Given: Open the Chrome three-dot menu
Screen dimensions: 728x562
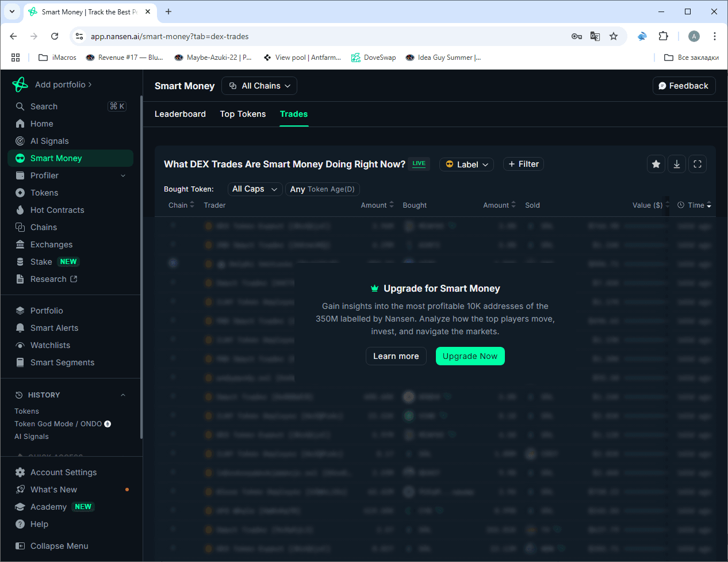Looking at the screenshot, I should click(x=715, y=36).
